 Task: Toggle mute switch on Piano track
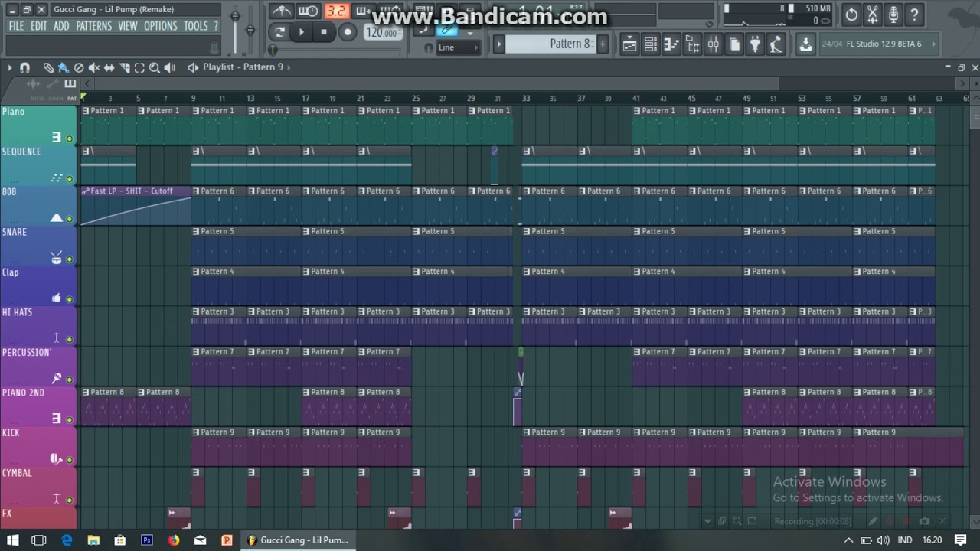coord(70,139)
